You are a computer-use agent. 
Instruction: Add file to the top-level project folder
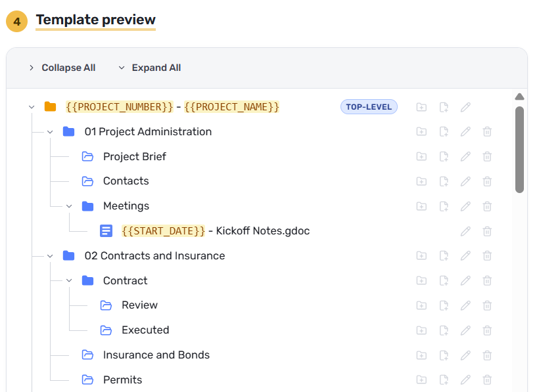pyautogui.click(x=444, y=107)
